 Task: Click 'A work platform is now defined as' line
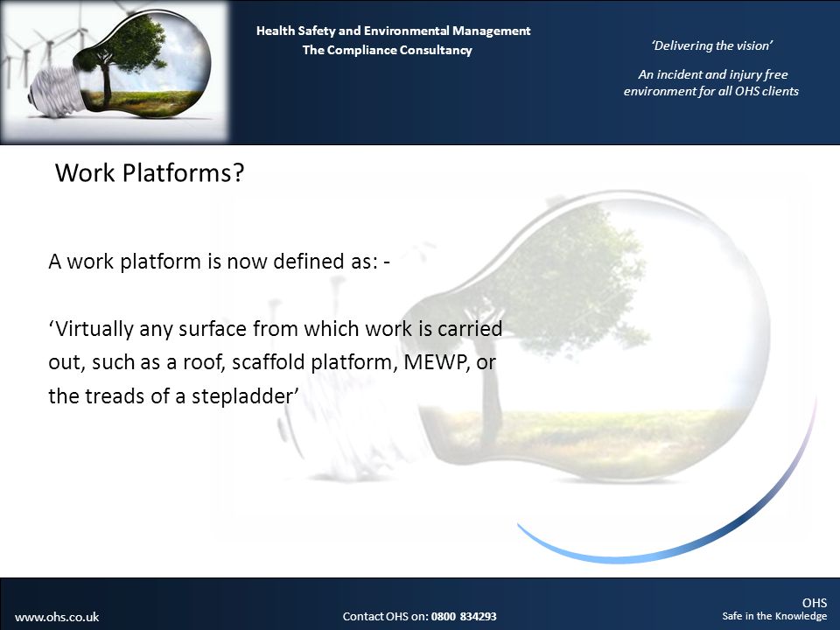[x=219, y=262]
